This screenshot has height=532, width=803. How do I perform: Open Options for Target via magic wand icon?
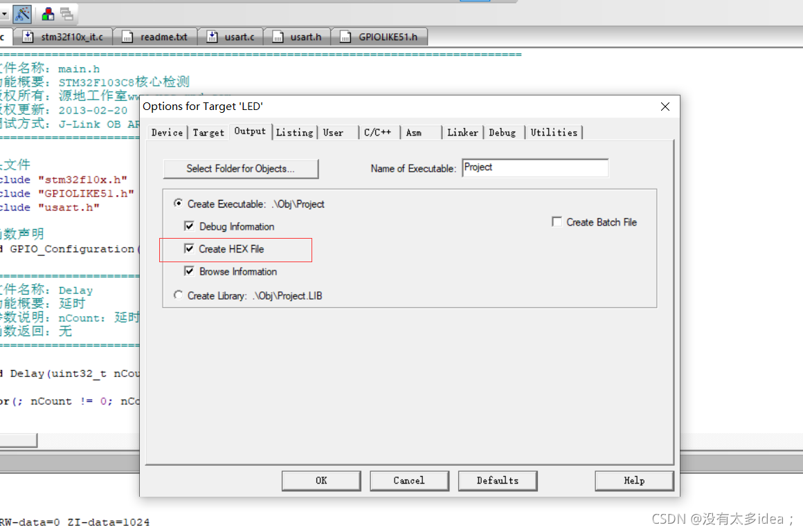21,14
